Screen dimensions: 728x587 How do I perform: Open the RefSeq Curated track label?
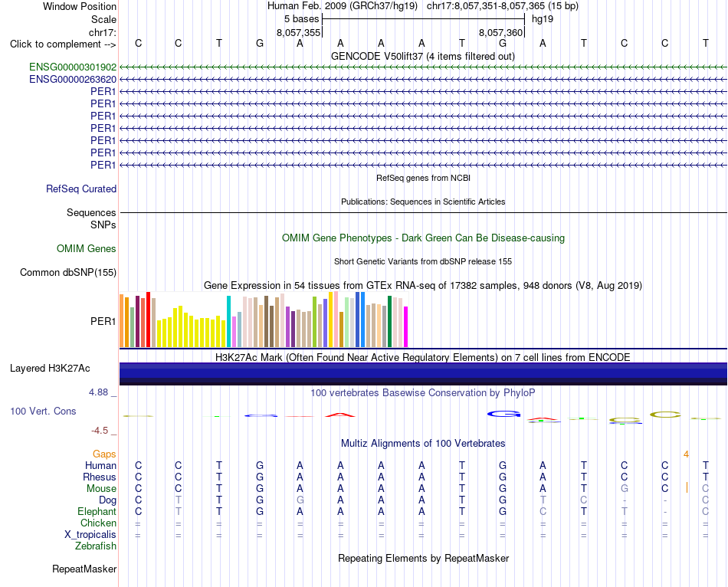(81, 189)
